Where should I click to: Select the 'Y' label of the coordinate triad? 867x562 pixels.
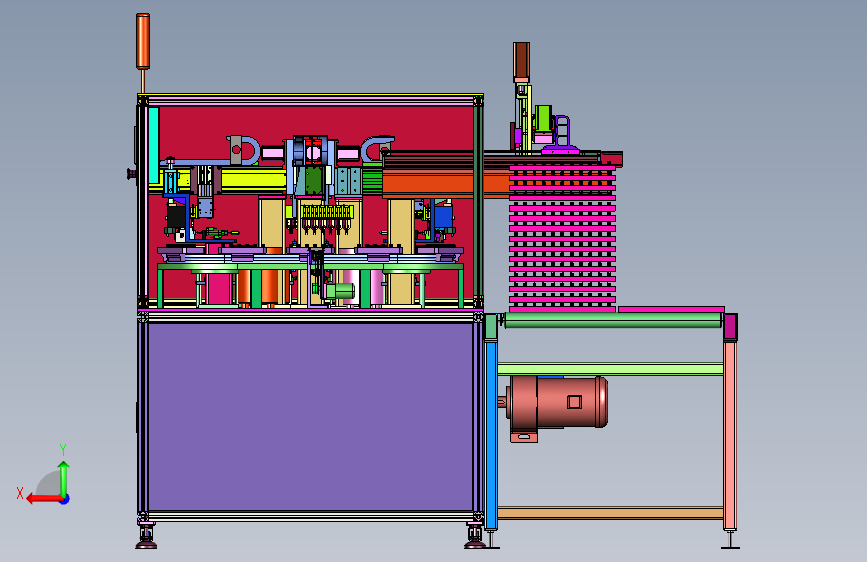(x=63, y=449)
